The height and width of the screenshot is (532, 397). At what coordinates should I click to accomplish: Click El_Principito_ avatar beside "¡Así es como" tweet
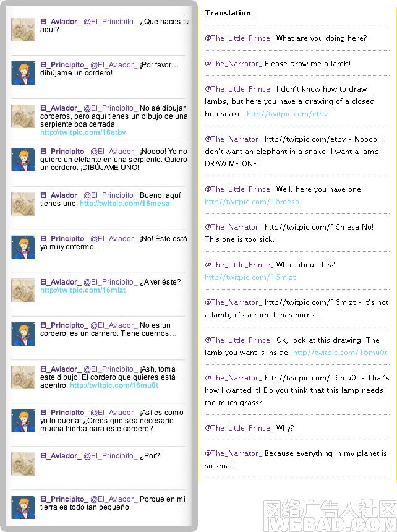(x=23, y=421)
